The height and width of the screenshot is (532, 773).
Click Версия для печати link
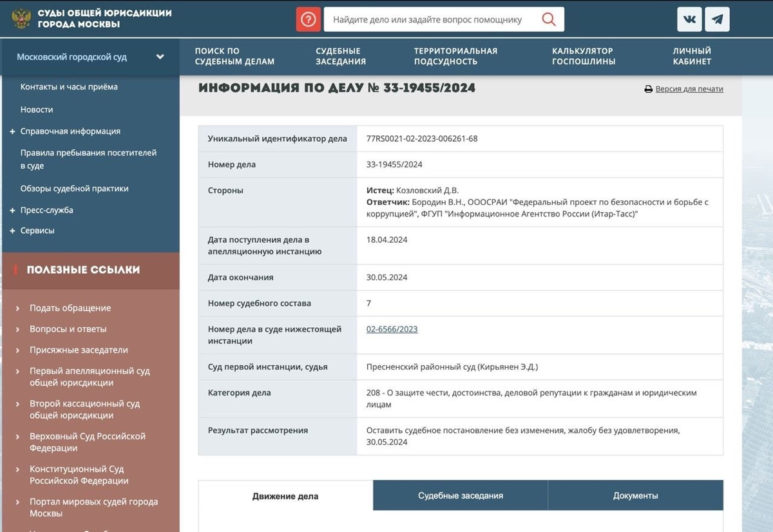point(689,90)
